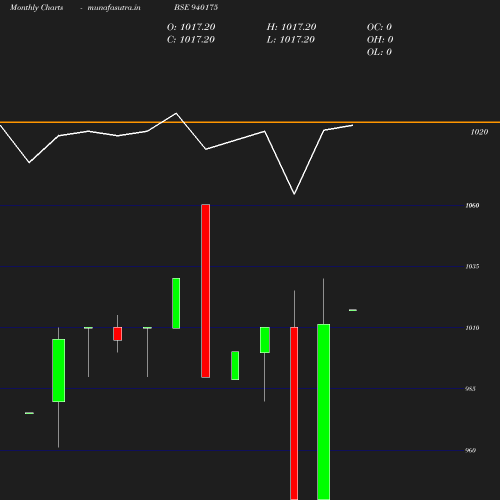Click the 1035 price axis label
Viewport: 500px width, 500px height.
(x=472, y=266)
